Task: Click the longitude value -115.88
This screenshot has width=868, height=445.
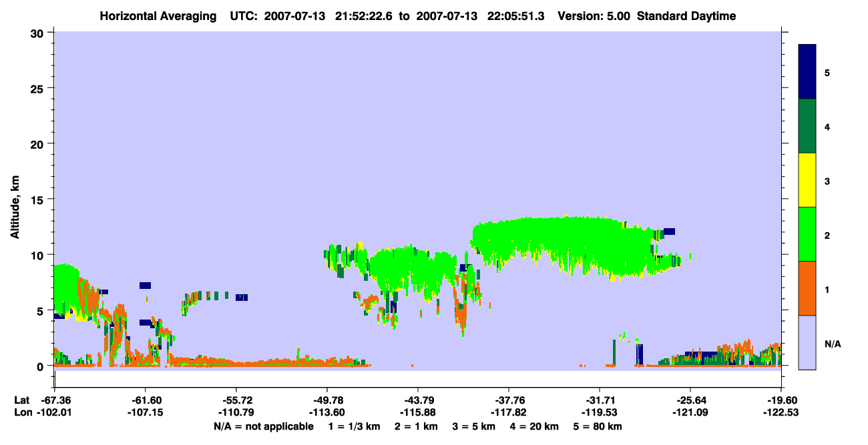Action: 417,412
